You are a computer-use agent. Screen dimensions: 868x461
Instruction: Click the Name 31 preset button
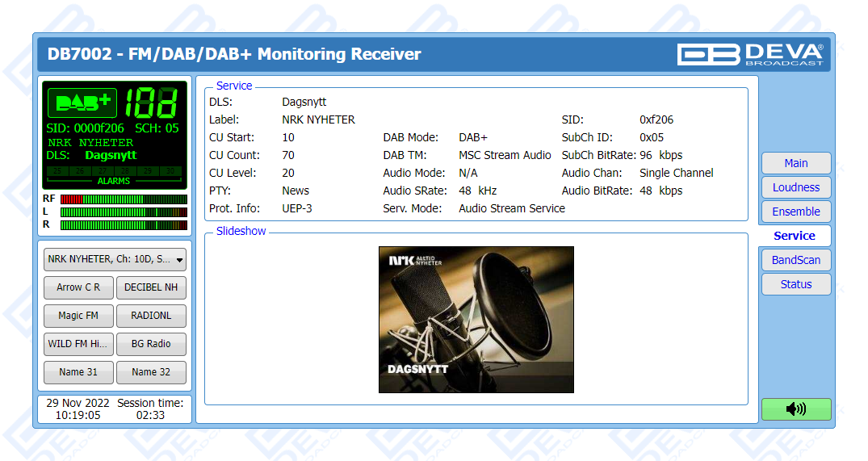(78, 372)
